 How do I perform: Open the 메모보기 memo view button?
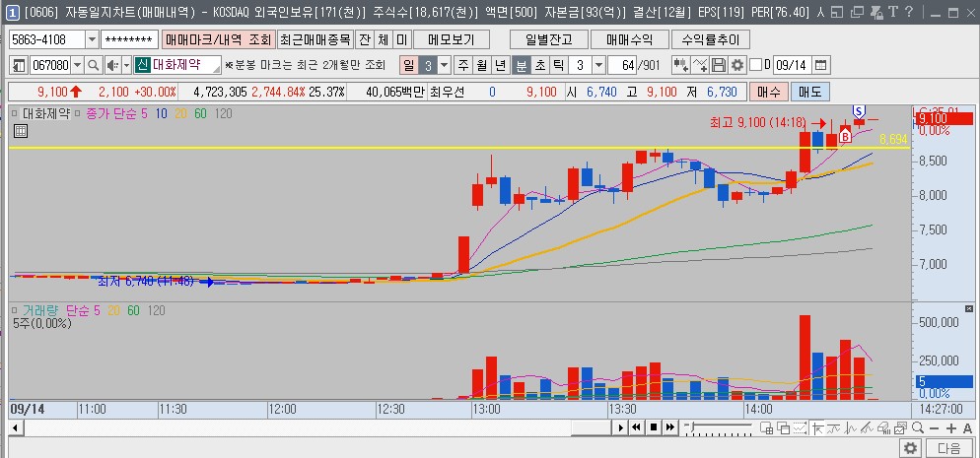click(452, 40)
